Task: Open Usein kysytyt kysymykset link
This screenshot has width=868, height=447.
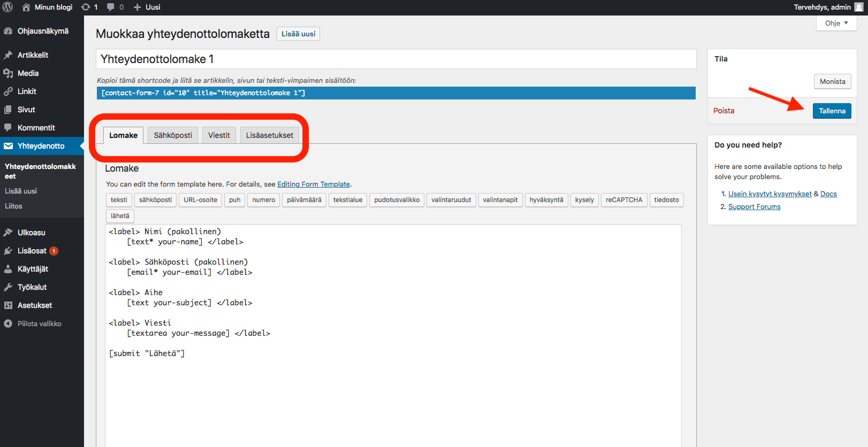Action: point(770,194)
